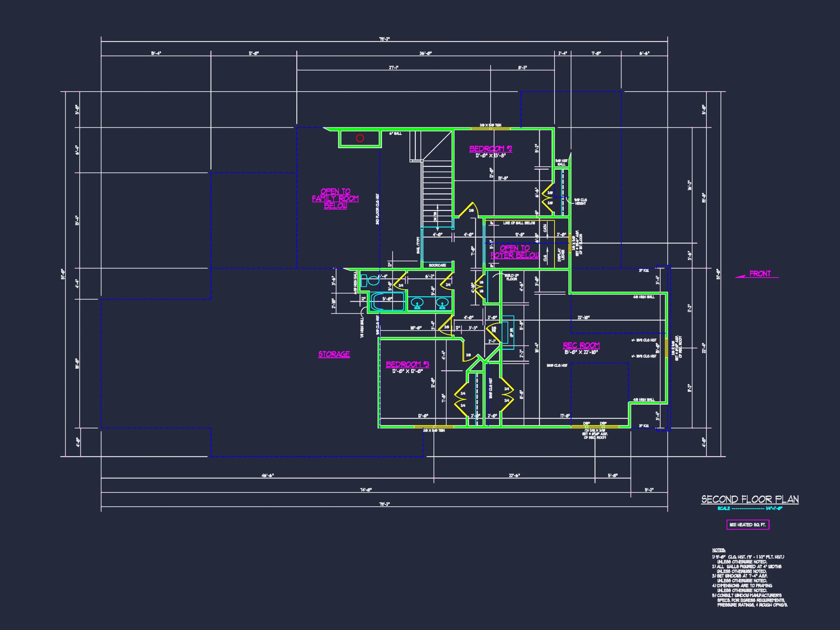Select the 15'-0" X 22'-10" room size text
840x630 pixels.
581,352
